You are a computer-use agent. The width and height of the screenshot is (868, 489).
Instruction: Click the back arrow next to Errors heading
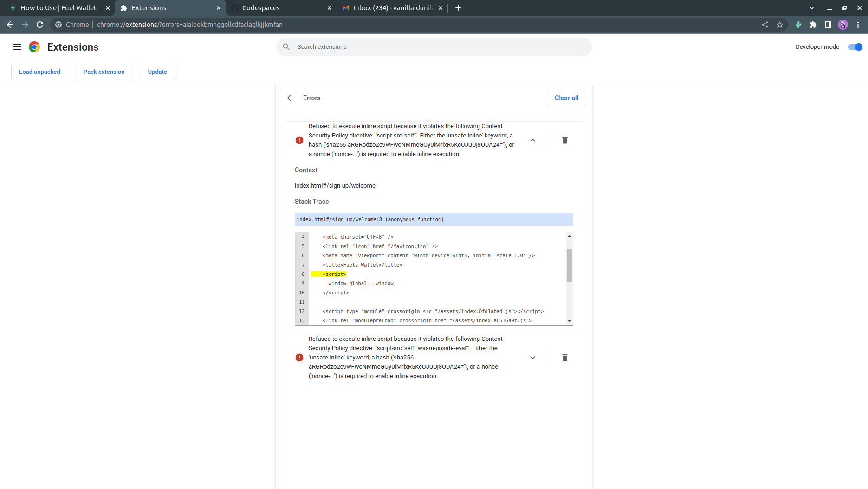[x=290, y=98]
